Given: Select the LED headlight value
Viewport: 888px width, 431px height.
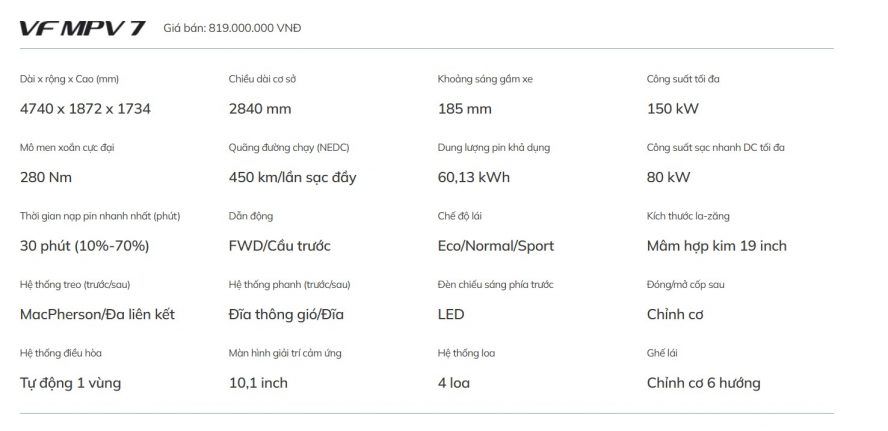Looking at the screenshot, I should (x=451, y=314).
